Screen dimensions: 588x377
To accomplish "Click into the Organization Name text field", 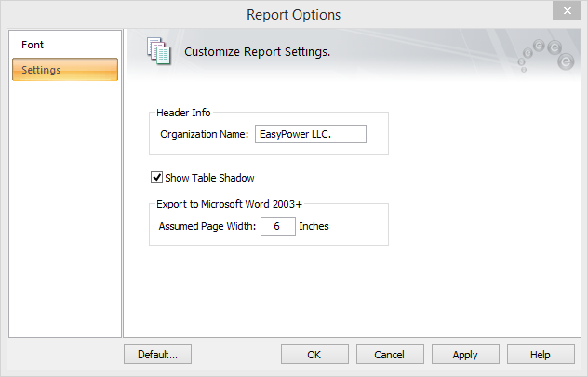I will 310,134.
